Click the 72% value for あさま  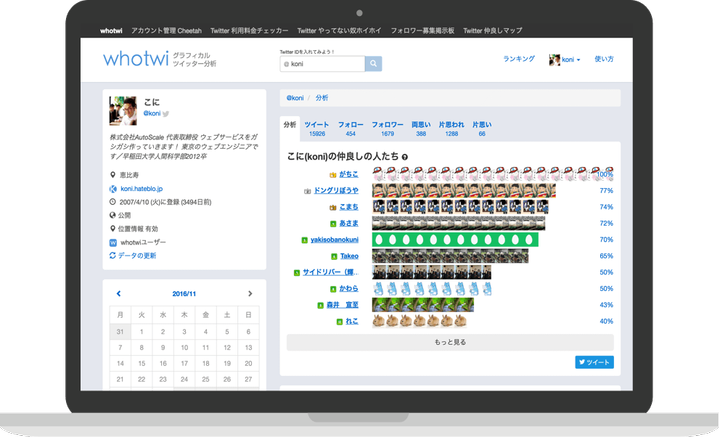pyautogui.click(x=606, y=224)
